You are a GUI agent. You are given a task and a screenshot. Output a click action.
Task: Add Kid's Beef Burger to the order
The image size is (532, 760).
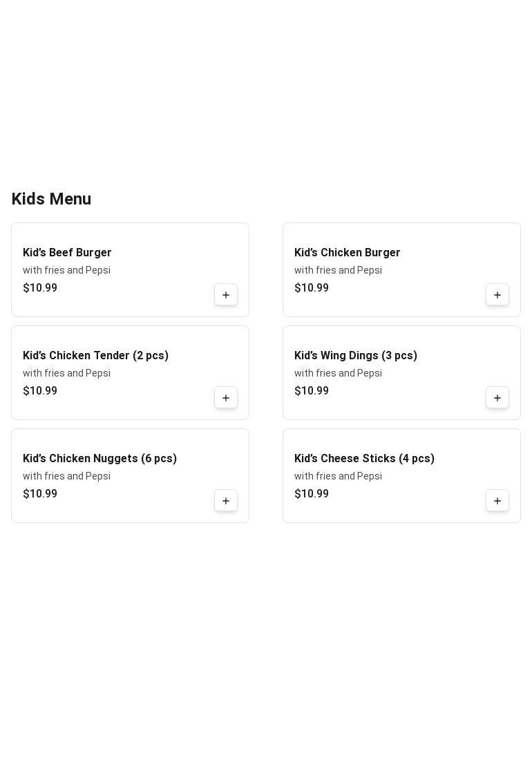pos(226,295)
